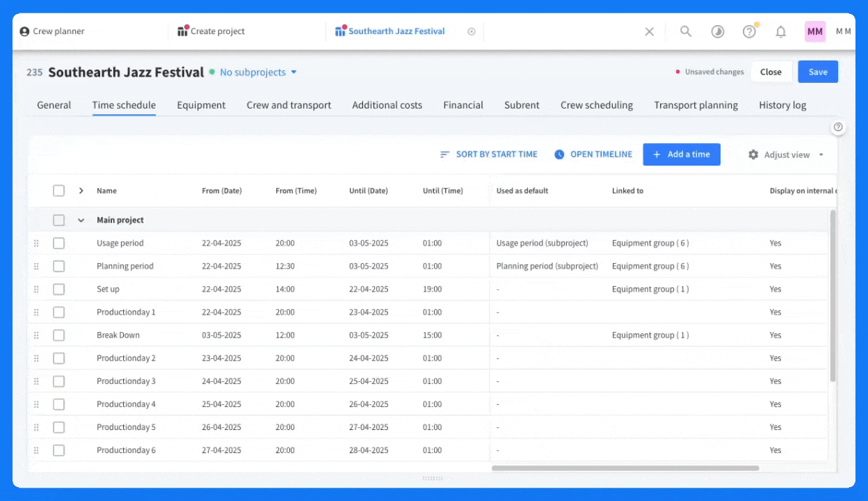Check the Productionday 2 row checkbox
Image resolution: width=868 pixels, height=501 pixels.
click(58, 358)
